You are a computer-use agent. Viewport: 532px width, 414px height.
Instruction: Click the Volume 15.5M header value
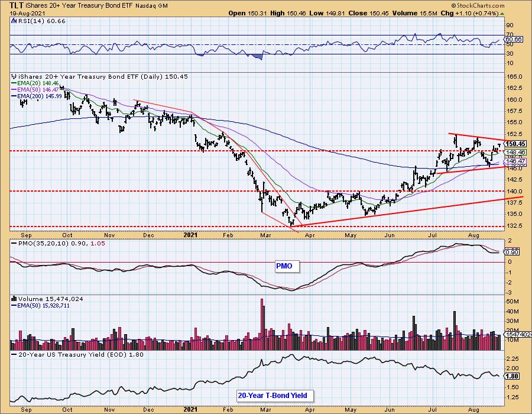pyautogui.click(x=416, y=13)
